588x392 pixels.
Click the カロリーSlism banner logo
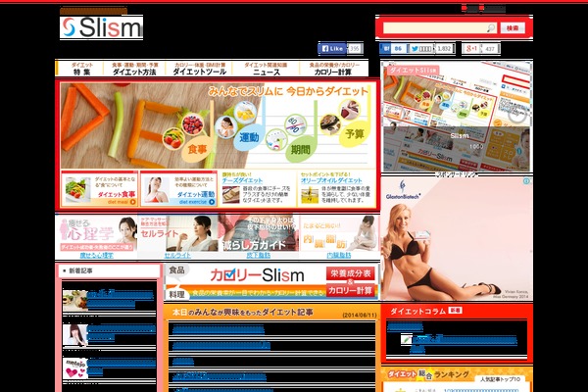[257, 275]
